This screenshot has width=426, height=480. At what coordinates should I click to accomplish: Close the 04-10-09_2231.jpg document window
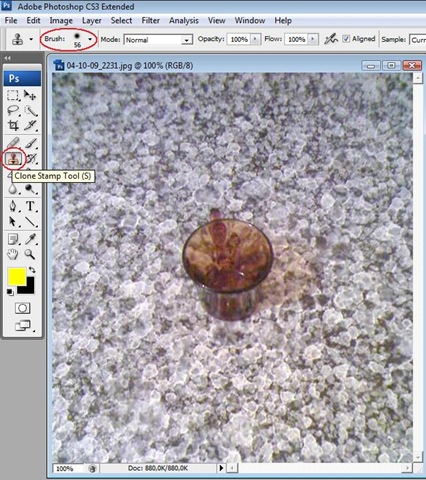(412, 66)
